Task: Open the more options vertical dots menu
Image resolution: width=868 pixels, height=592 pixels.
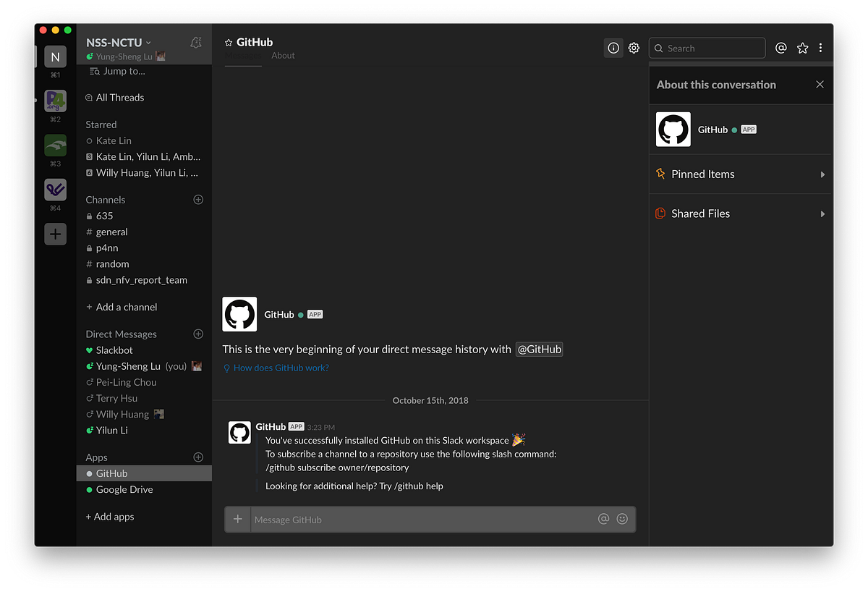Action: 820,48
